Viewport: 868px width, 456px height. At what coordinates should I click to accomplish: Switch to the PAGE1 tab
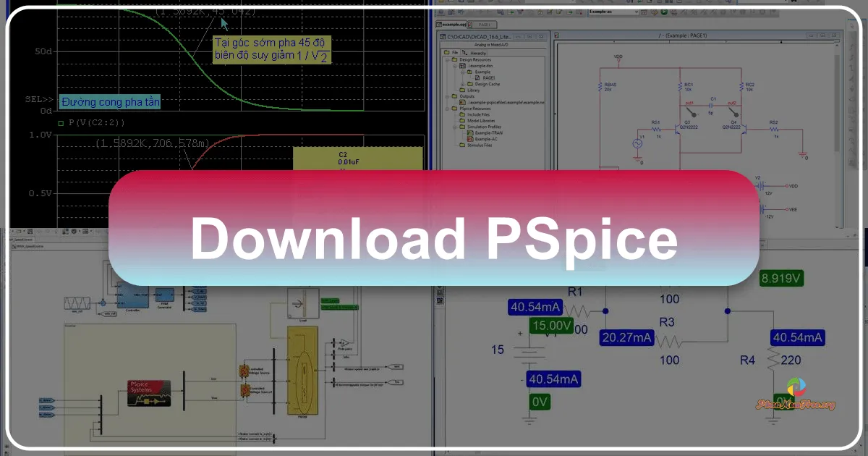point(484,25)
